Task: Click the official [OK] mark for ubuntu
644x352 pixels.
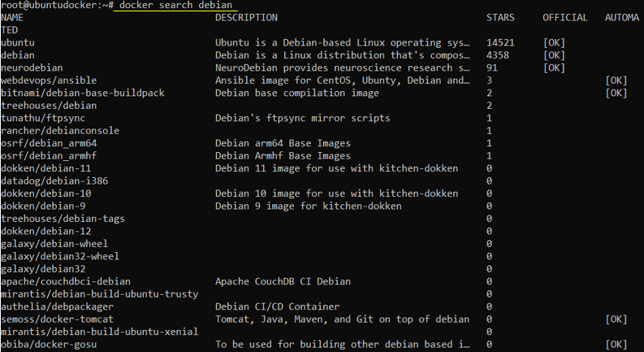Action: point(554,43)
